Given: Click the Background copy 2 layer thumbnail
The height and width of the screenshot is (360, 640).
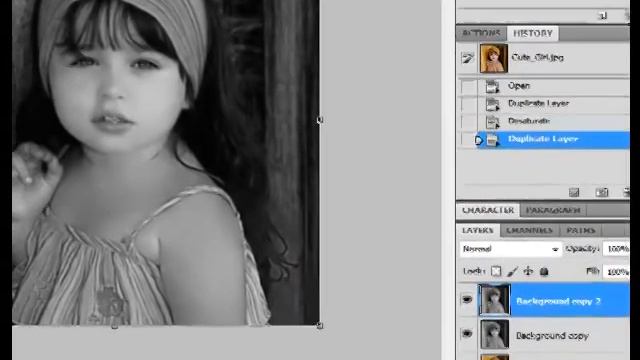Looking at the screenshot, I should pos(494,300).
